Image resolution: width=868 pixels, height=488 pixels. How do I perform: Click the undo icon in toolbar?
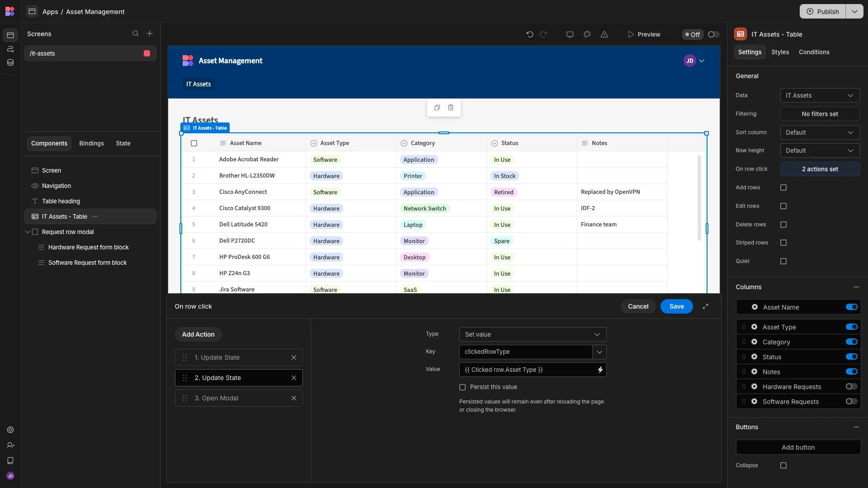(x=530, y=34)
